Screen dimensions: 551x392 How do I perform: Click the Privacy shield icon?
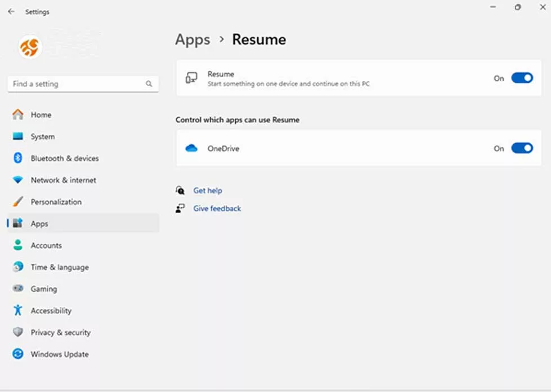[18, 332]
